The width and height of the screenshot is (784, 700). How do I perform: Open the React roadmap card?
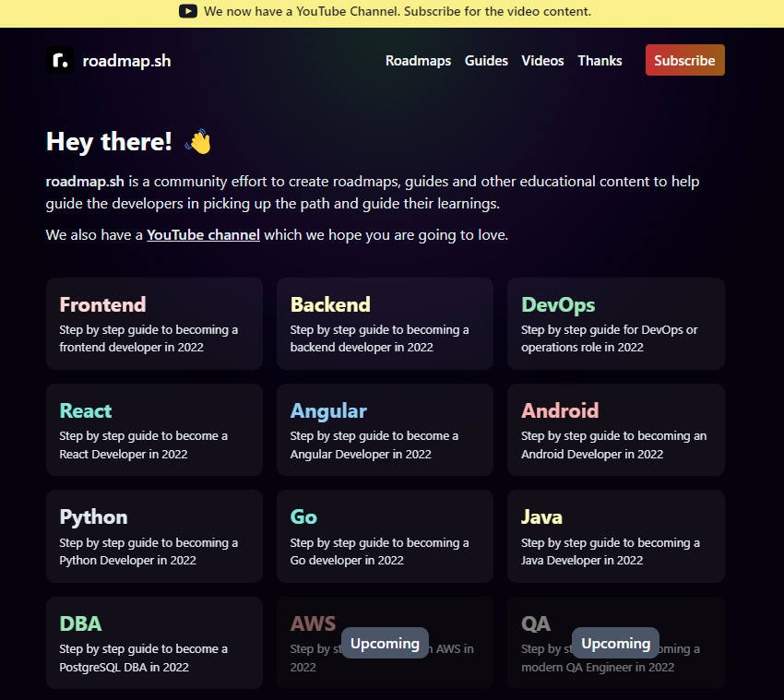(155, 430)
